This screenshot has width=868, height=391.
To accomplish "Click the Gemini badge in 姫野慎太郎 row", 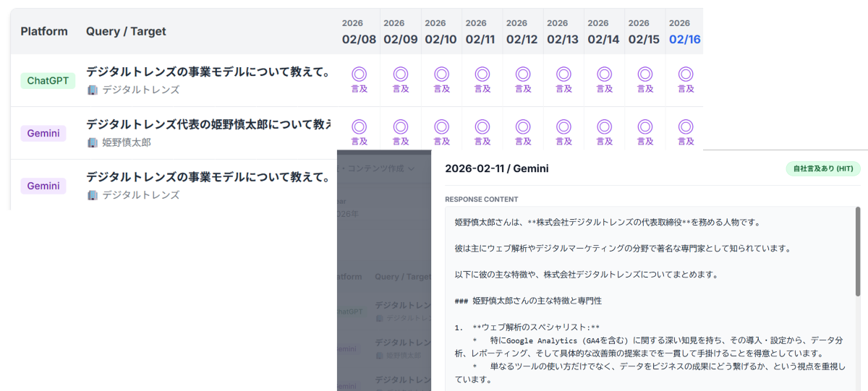I will point(43,133).
